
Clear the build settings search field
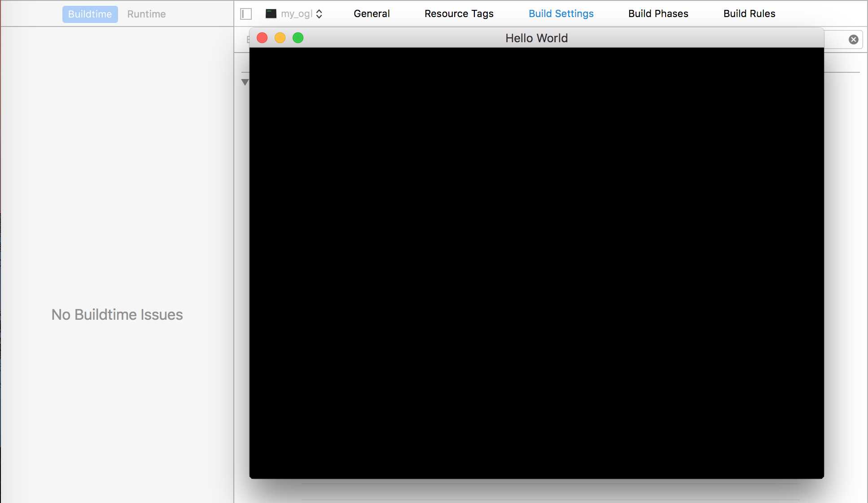coord(854,40)
